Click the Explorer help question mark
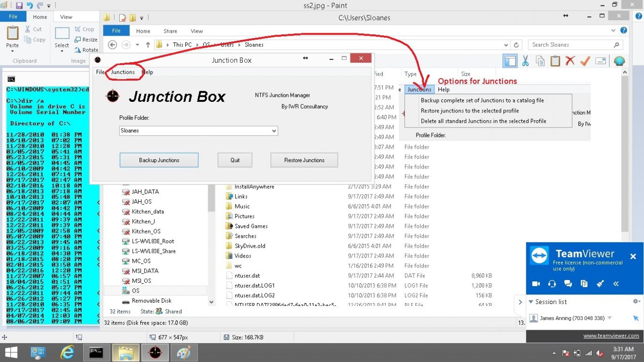 pos(624,30)
